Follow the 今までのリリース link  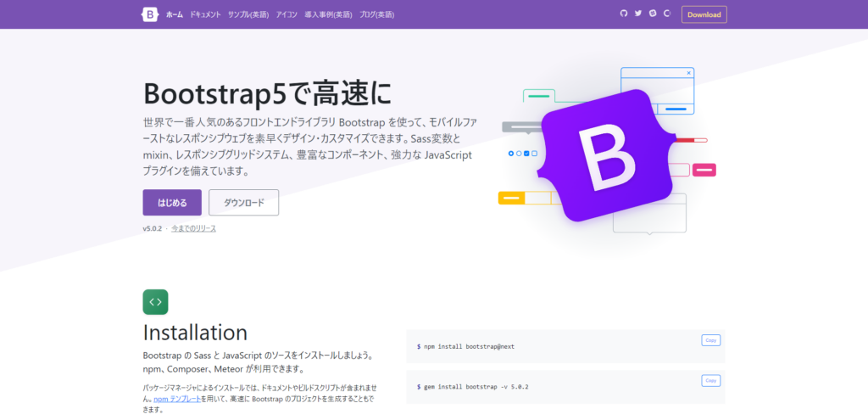(193, 228)
